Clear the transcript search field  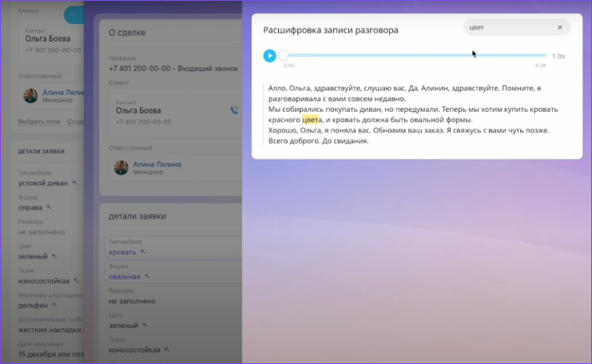point(560,28)
